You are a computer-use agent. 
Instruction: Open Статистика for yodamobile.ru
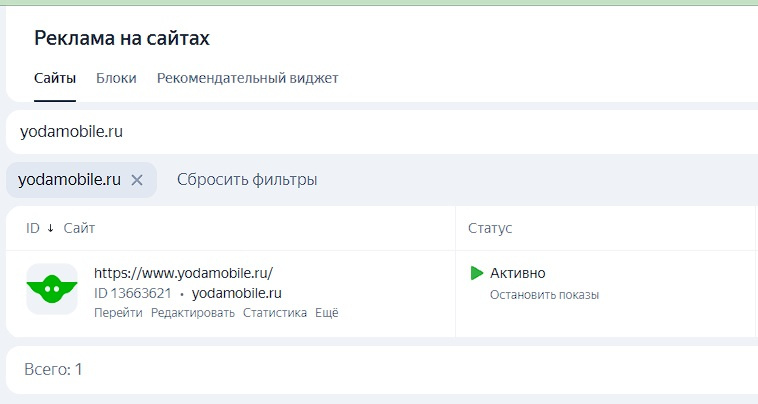point(275,313)
